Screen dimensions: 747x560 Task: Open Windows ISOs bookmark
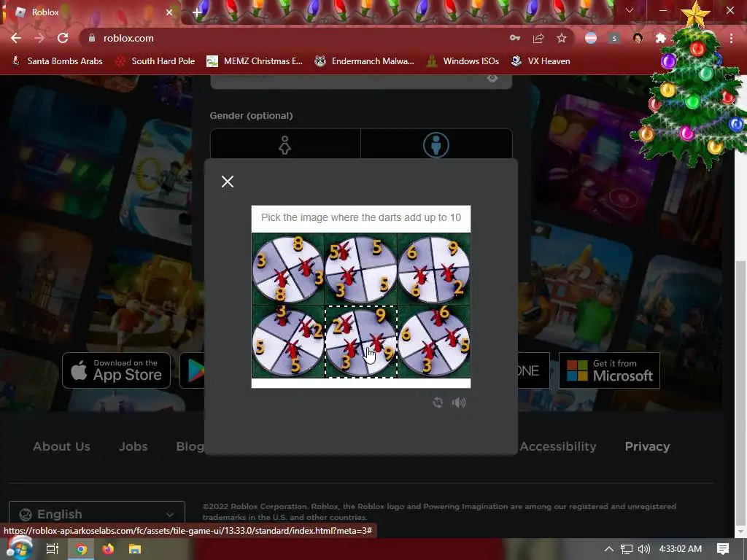pyautogui.click(x=463, y=61)
